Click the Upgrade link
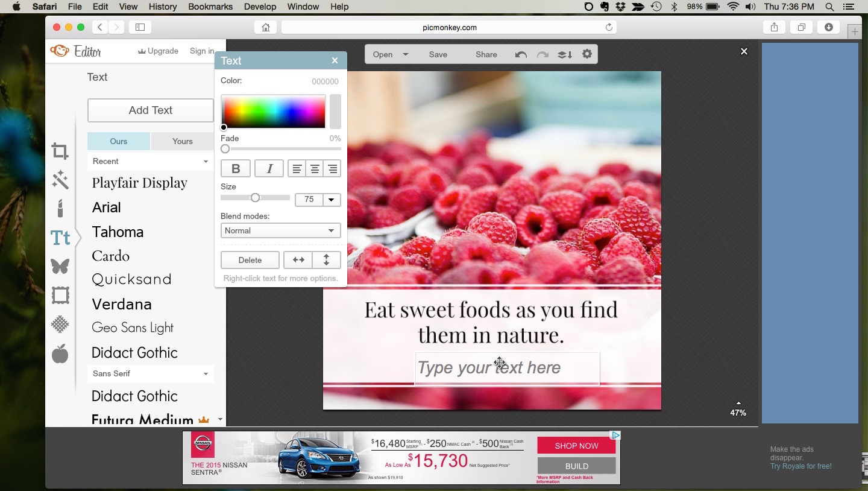 158,51
